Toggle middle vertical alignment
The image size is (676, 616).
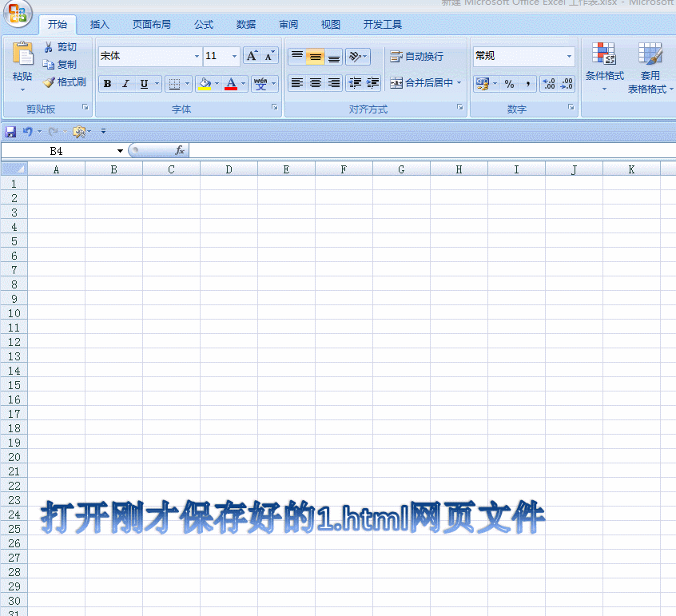point(315,56)
